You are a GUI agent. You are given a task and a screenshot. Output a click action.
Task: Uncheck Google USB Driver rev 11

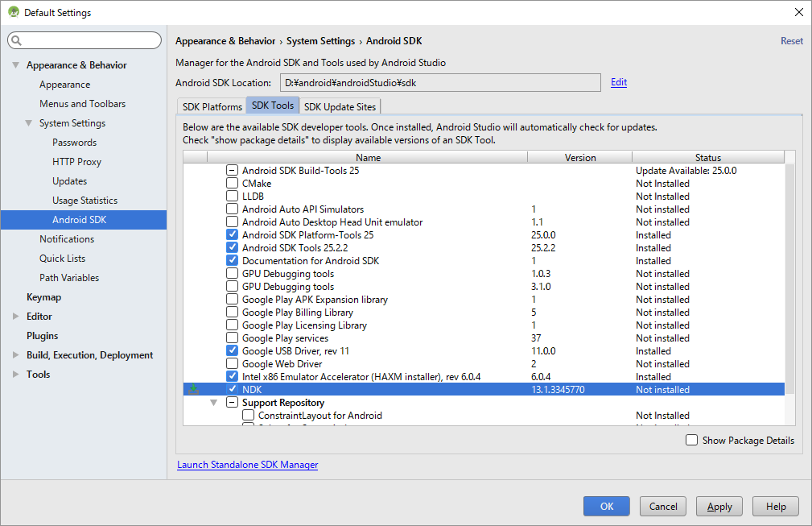tap(232, 350)
